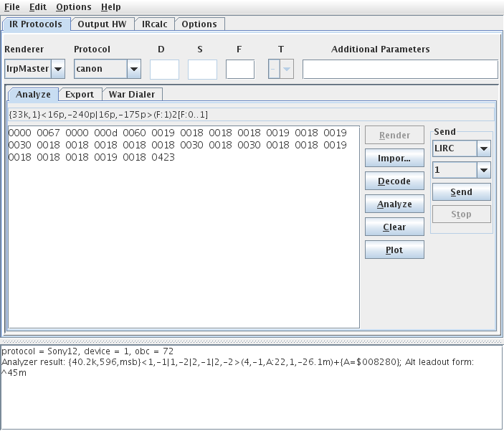
Task: Open the LIRC send device dropdown
Action: 483,148
